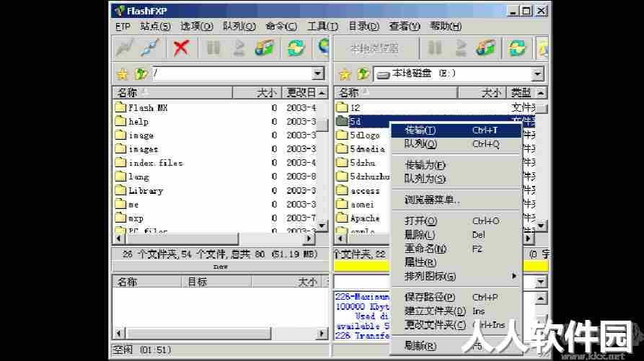Screen dimensions: 644x361
Task: Select the access folder in right pane
Action: coord(363,191)
